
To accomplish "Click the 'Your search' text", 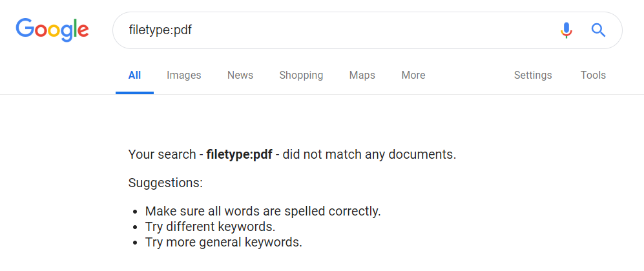I will (x=161, y=155).
